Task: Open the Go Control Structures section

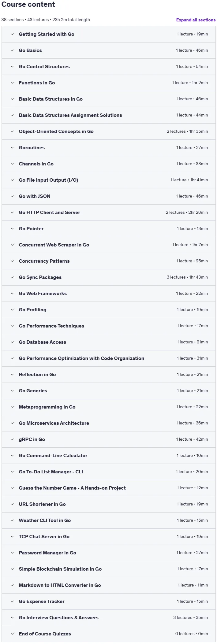Action: coord(109,67)
